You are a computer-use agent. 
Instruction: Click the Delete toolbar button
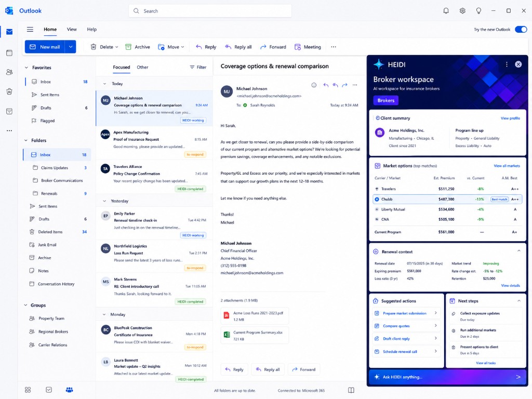point(104,47)
